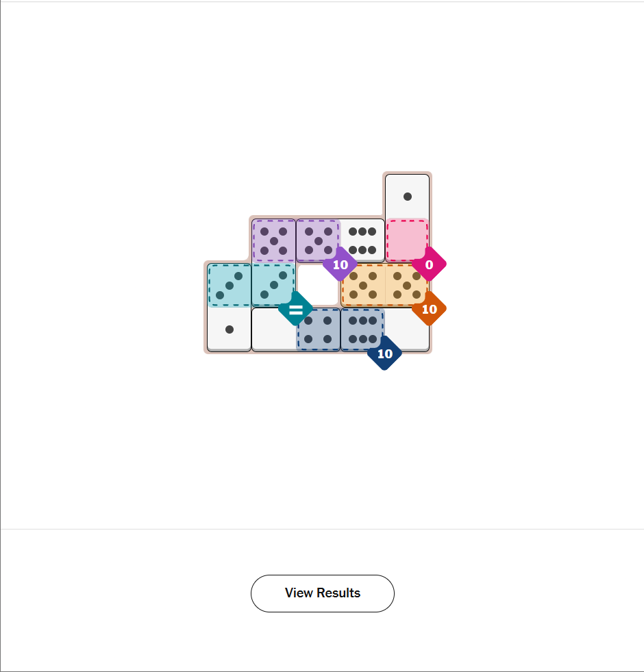Click the orange 10 sum badge
This screenshot has height=672, width=644.
429,309
